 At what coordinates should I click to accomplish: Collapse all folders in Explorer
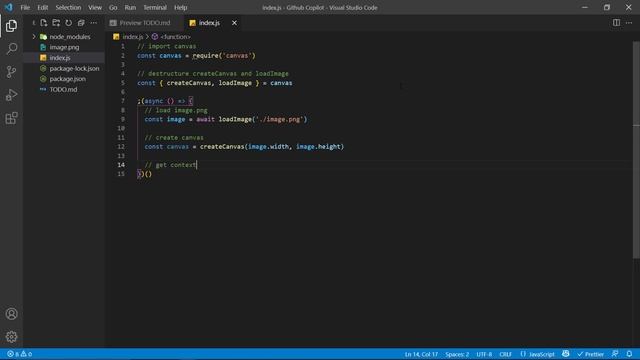point(81,23)
